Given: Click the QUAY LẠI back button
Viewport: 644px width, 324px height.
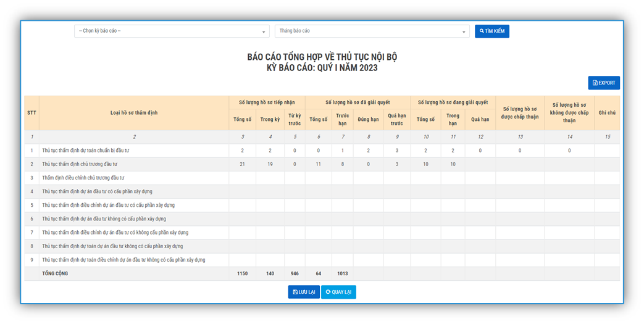Looking at the screenshot, I should pos(338,292).
